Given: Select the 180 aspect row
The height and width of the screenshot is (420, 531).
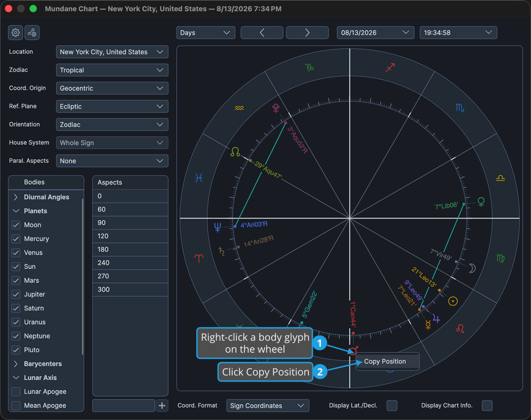Looking at the screenshot, I should pyautogui.click(x=130, y=250).
